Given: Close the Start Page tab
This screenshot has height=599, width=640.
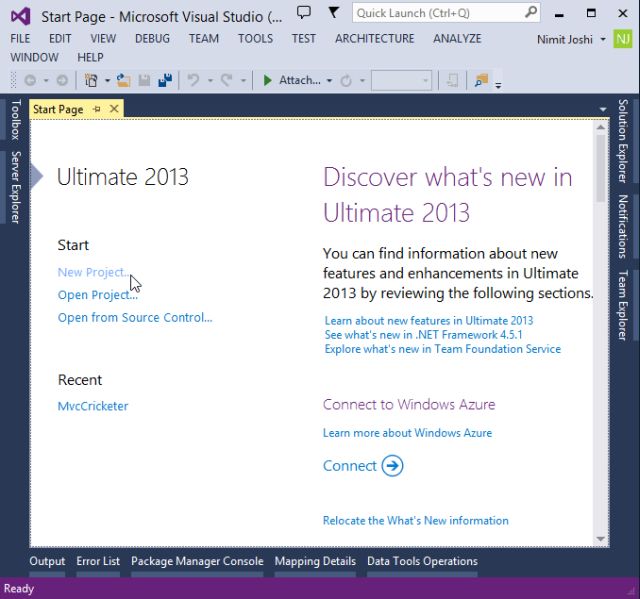Looking at the screenshot, I should coord(114,109).
